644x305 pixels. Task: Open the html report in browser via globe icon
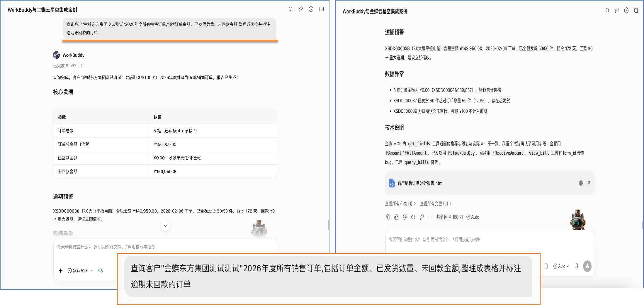coord(581,183)
